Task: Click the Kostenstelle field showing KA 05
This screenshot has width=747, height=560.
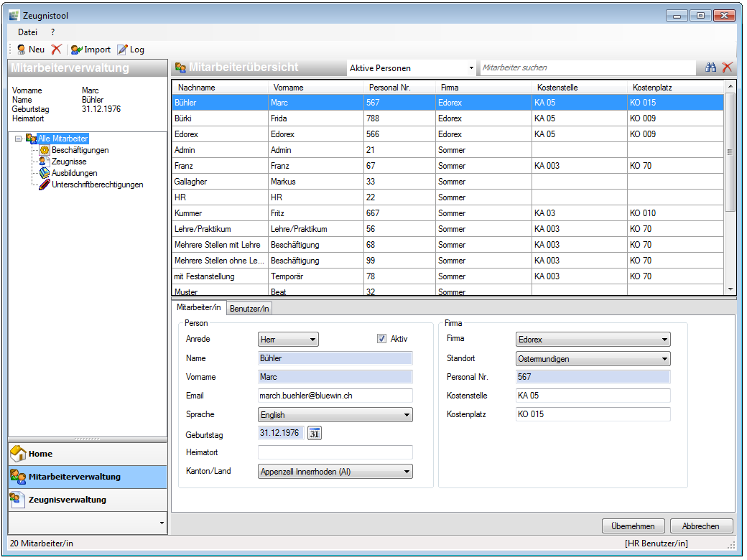Action: [593, 396]
